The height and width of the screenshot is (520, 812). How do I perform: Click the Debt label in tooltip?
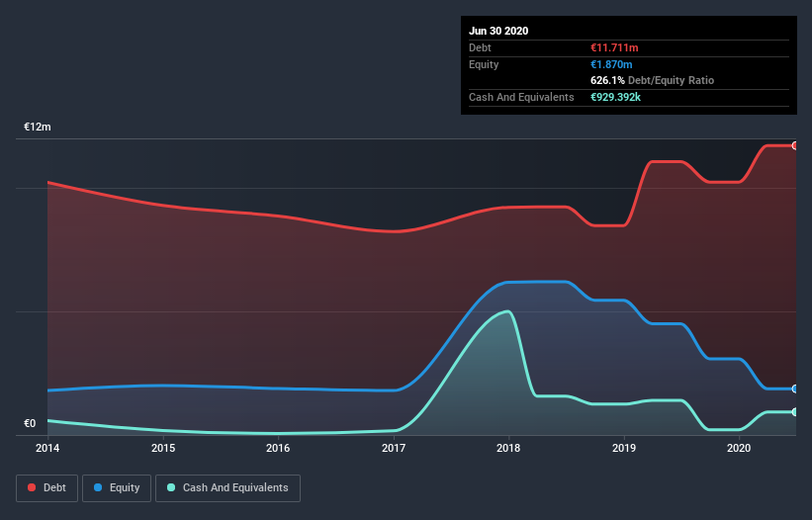tap(480, 47)
